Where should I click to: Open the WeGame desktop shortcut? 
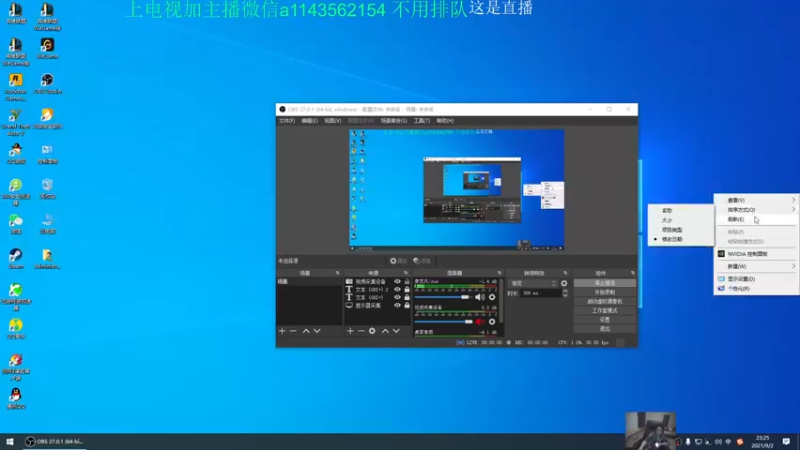[x=47, y=48]
